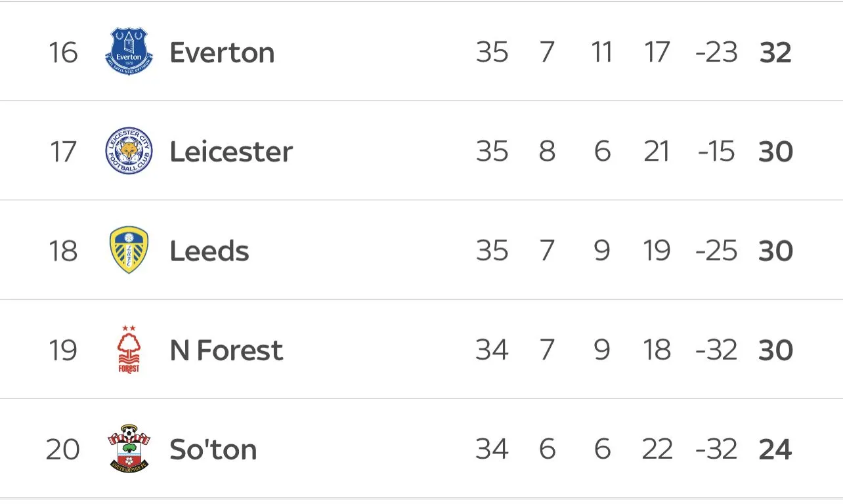Open the Everton team link
The image size is (843, 504).
coord(222,52)
